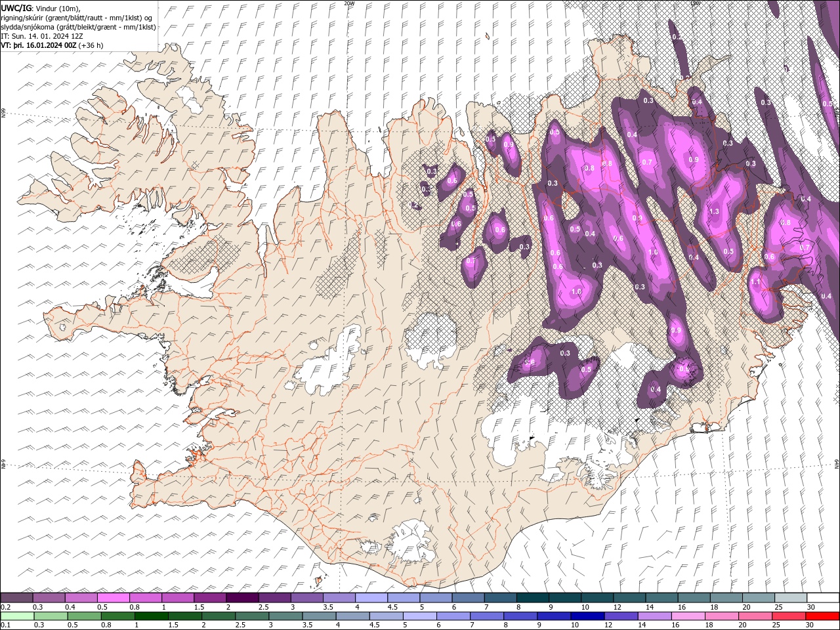840x630 pixels.
Task: Click the snow scale swatch between 0.5 and 0.8
Action: 113,598
